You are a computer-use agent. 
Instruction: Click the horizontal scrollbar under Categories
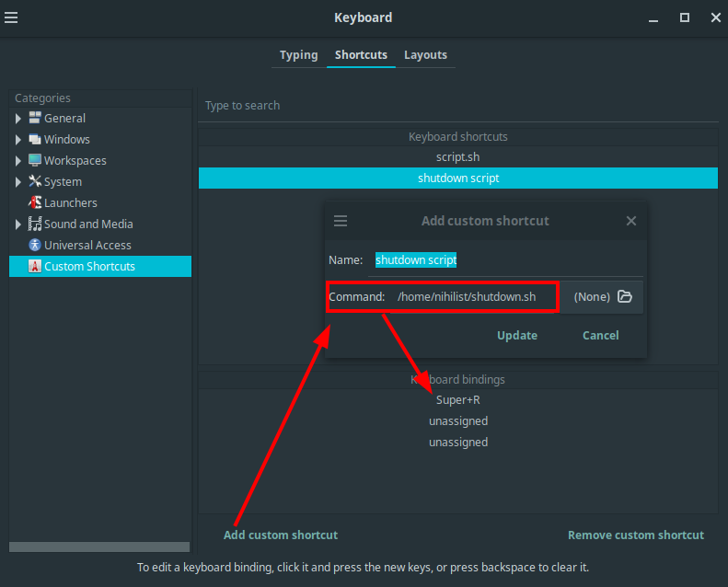point(99,547)
